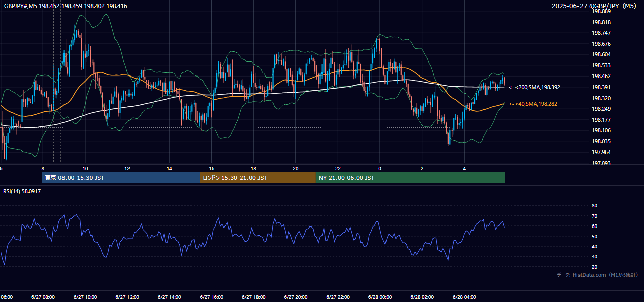Image resolution: width=644 pixels, height=302 pixels.
Task: Click the RSI(14) 58.0917 indicator label
Action: pyautogui.click(x=22, y=191)
